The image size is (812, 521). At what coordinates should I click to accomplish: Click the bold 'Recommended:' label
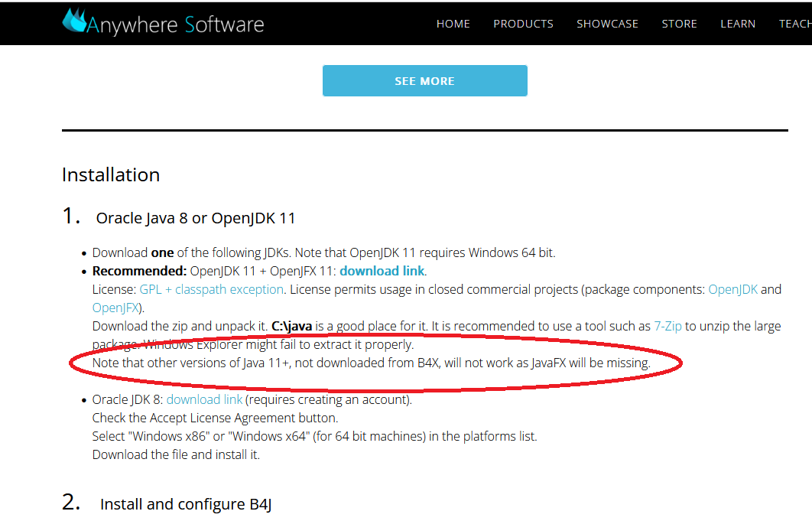click(139, 271)
